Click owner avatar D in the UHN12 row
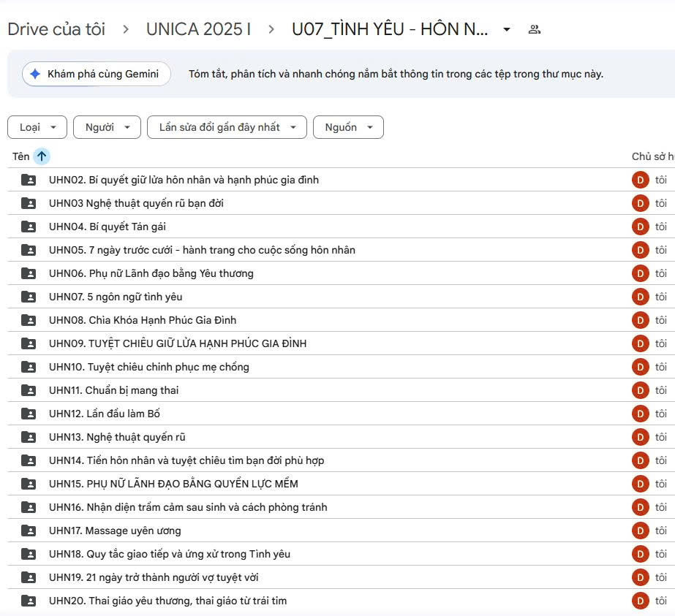The height and width of the screenshot is (616, 675). point(640,414)
